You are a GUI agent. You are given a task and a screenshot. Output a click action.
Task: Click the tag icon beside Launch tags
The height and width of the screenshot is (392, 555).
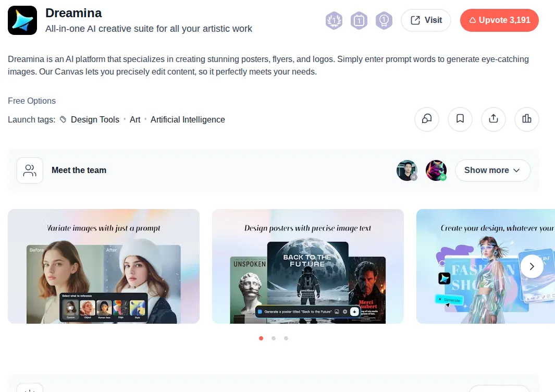click(63, 120)
